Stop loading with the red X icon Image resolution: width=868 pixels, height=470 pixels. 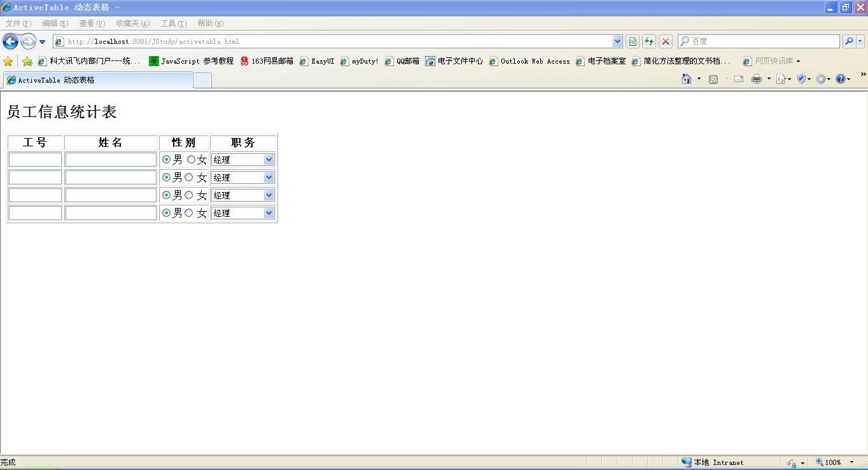[666, 41]
